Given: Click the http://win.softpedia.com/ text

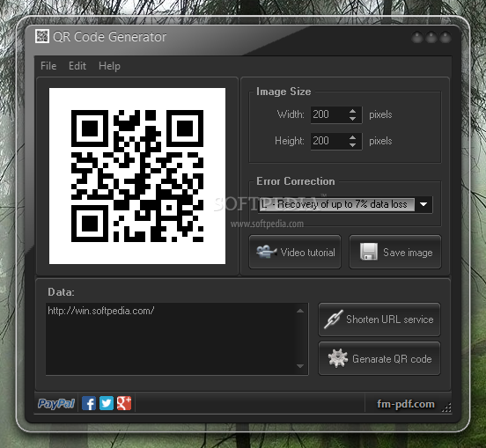Looking at the screenshot, I should point(100,311).
